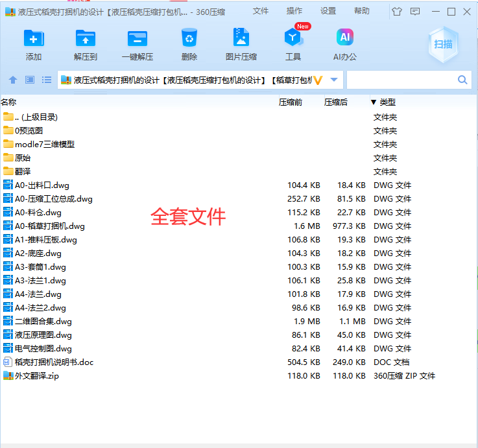This screenshot has width=478, height=448.
Task: Sort by 名称 column header
Action: [x=8, y=102]
